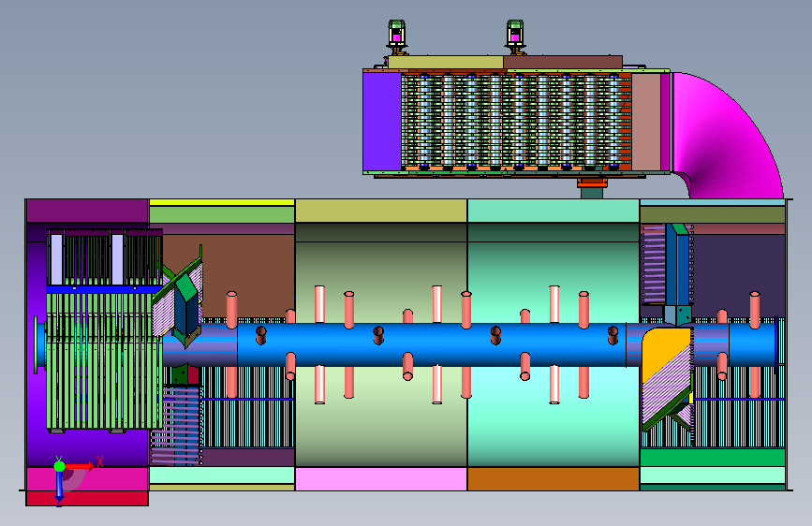
Task: Select the thin yellow strip along the top edge
Action: [x=222, y=202]
